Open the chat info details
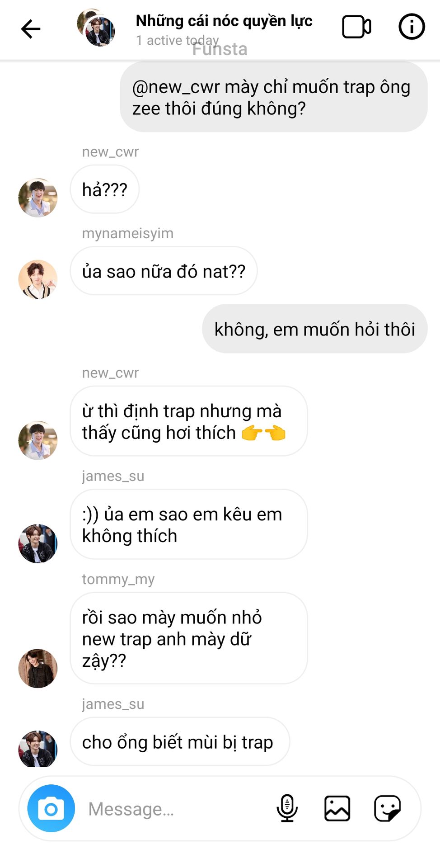The image size is (440, 868). coord(411,27)
